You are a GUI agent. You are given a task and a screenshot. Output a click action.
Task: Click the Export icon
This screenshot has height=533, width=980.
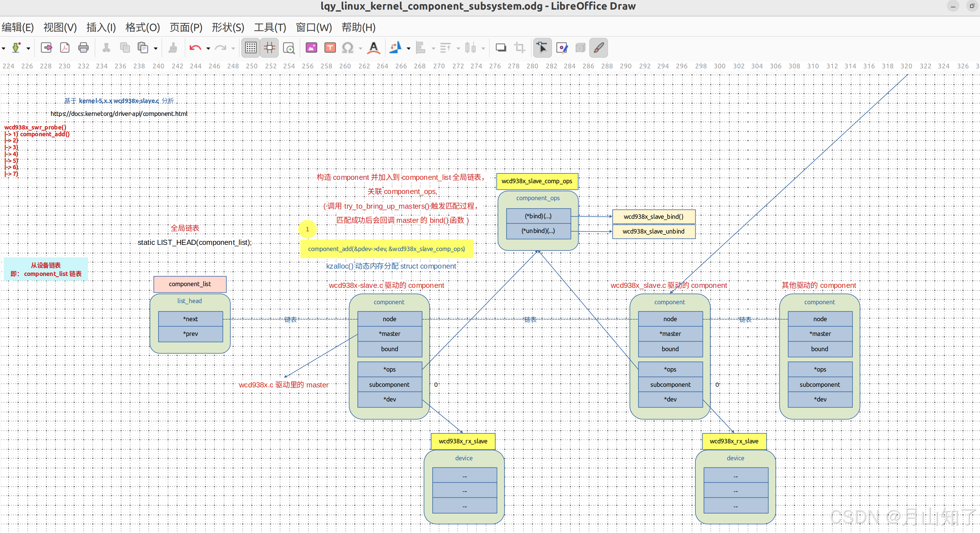pos(46,48)
